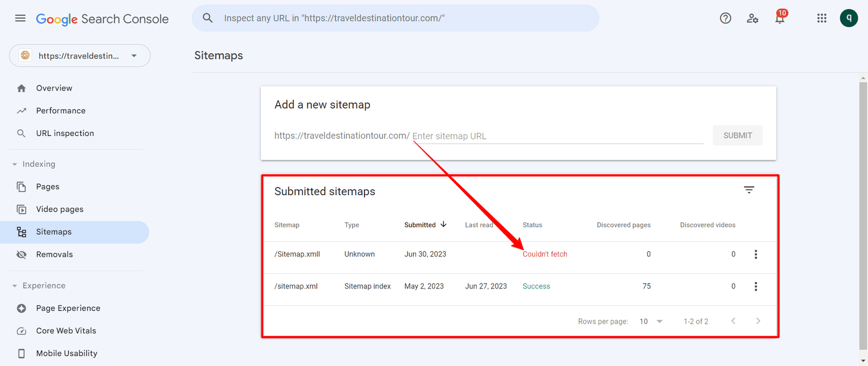Open the URL inspection menu item
Viewport: 868px width, 366px height.
click(x=74, y=133)
